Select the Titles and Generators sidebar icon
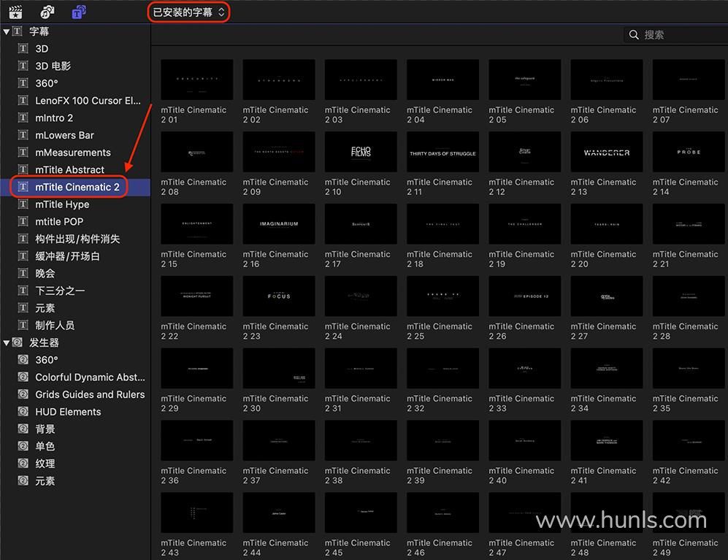Image resolution: width=728 pixels, height=560 pixels. 79,12
